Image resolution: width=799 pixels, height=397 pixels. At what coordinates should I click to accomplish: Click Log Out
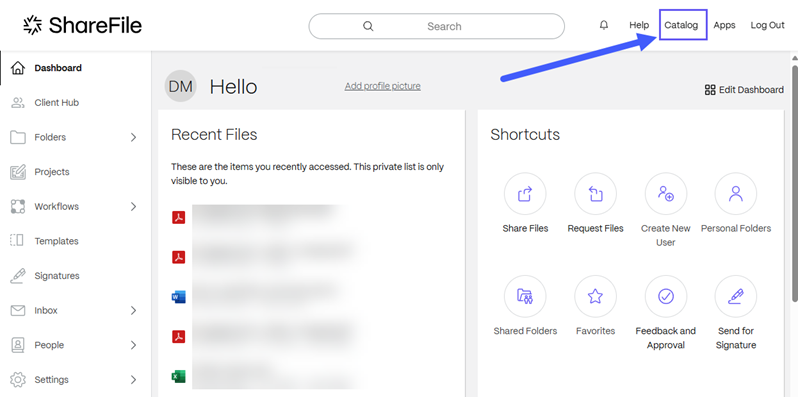tap(767, 25)
